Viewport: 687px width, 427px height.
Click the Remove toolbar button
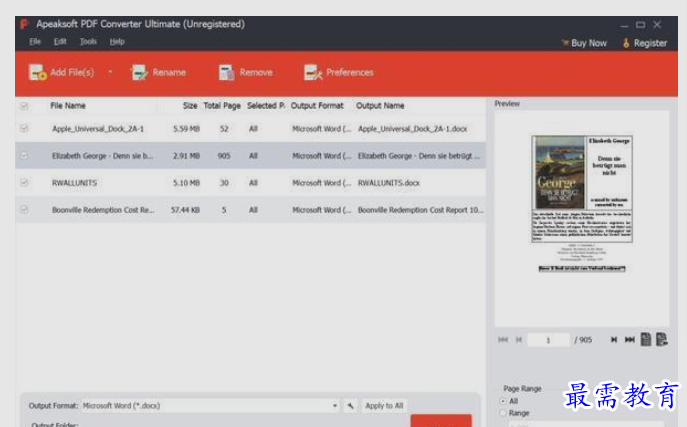[245, 72]
